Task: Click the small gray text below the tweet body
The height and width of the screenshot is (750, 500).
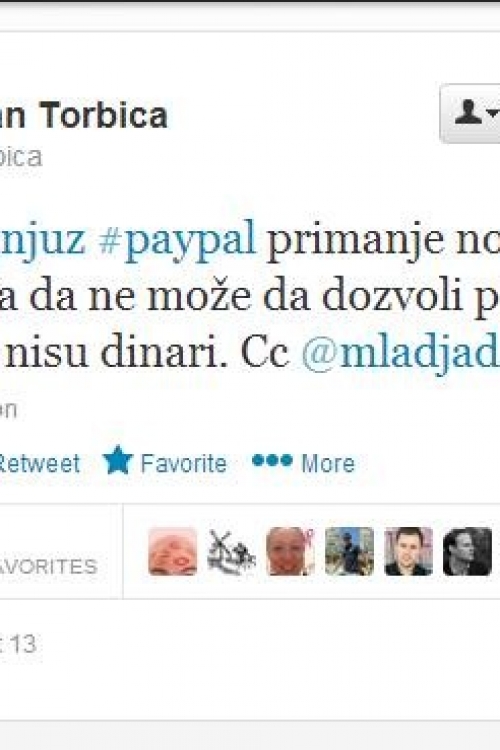Action: point(9,409)
